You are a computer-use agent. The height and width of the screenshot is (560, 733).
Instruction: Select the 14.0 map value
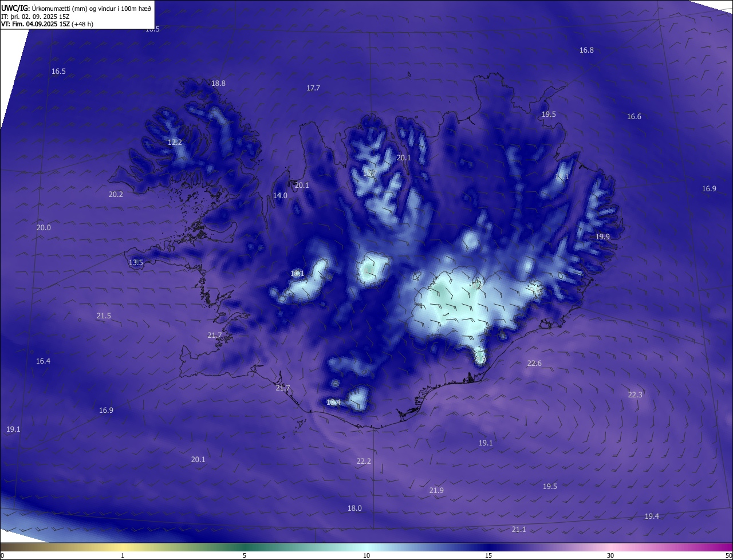click(280, 196)
